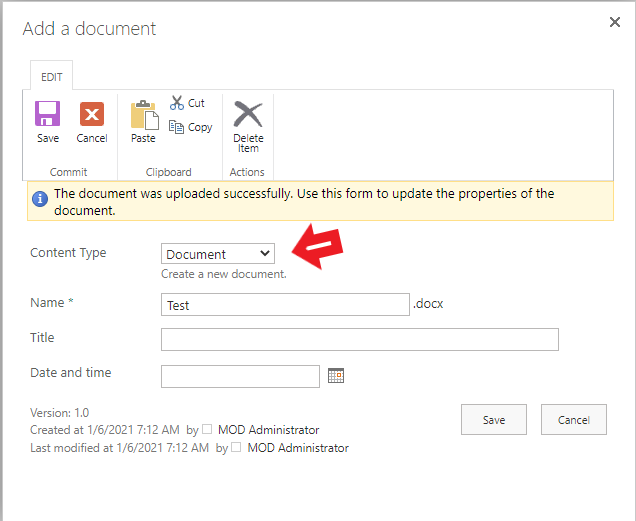Close the Add a document dialog
636x521 pixels.
click(x=615, y=22)
